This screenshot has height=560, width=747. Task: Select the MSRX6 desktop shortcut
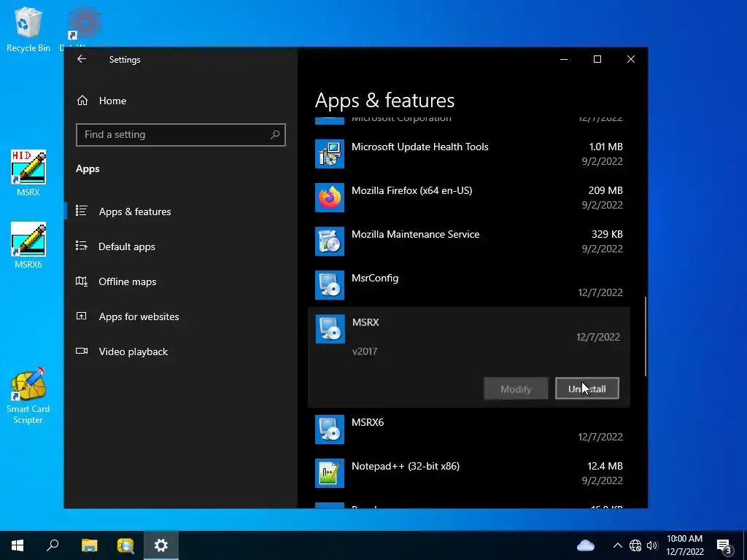pos(28,245)
